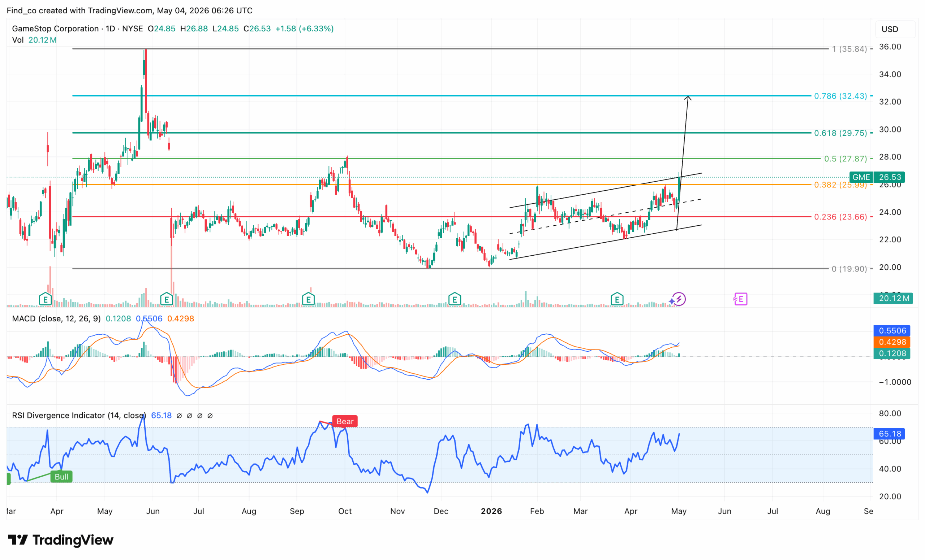Open the RSI Divergence Indicator legend title
925x560 pixels.
coord(79,416)
